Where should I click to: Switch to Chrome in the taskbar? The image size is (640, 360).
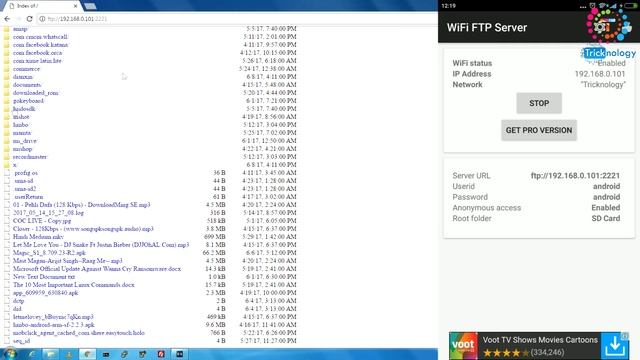(x=87, y=354)
